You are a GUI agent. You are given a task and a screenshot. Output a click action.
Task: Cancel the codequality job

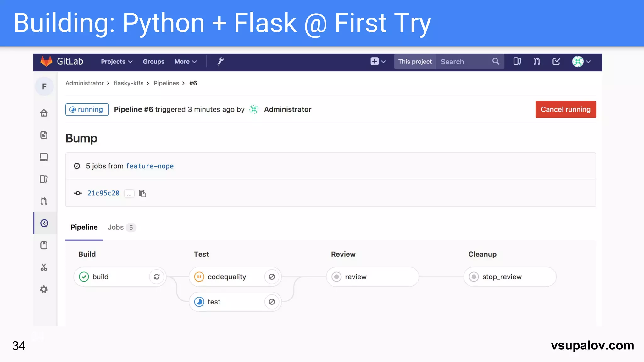272,277
